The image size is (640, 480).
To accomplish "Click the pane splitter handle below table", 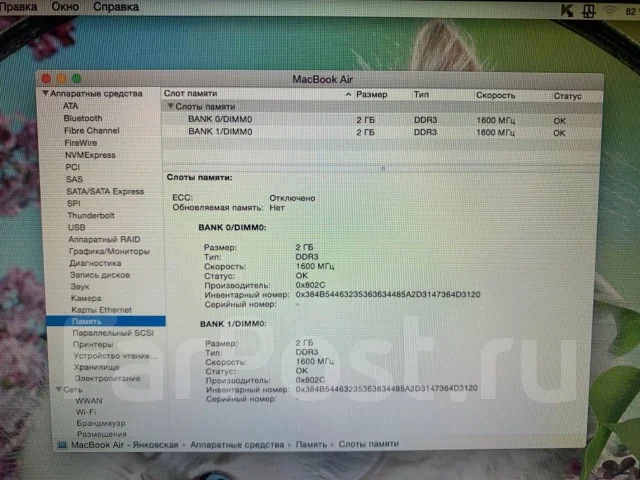I will coord(383,168).
